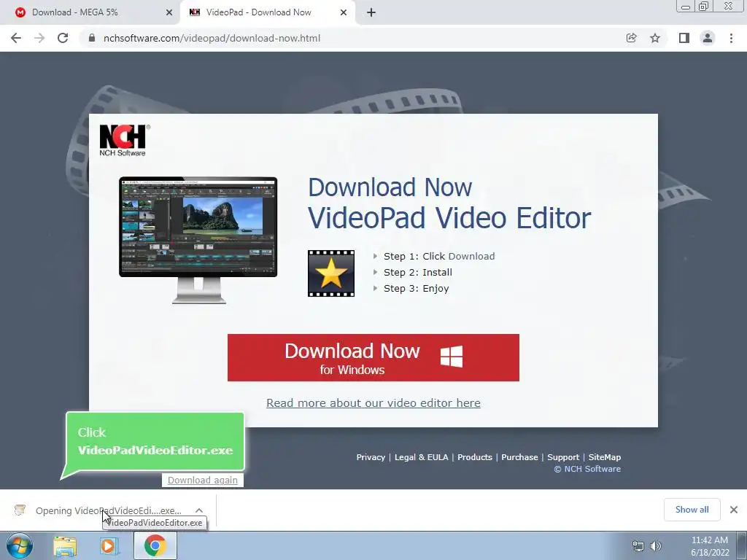The image size is (747, 560).
Task: Click Download Now for Windows button
Action: click(373, 357)
